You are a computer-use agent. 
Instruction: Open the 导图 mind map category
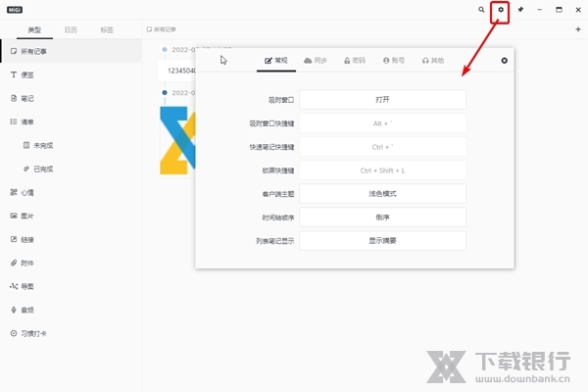(71, 286)
